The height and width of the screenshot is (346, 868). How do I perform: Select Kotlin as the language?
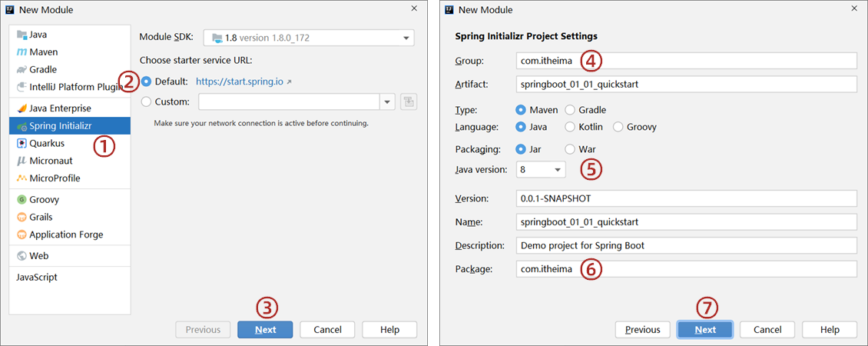[570, 127]
